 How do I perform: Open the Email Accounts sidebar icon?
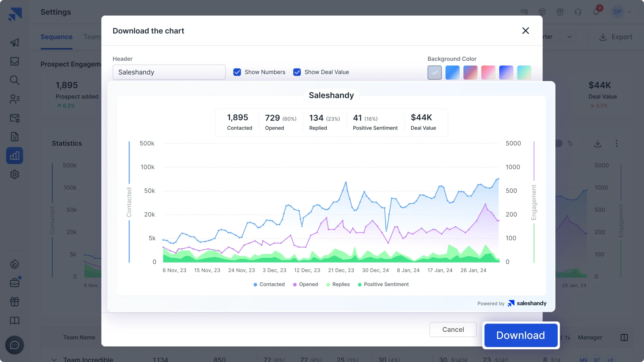coord(15,118)
